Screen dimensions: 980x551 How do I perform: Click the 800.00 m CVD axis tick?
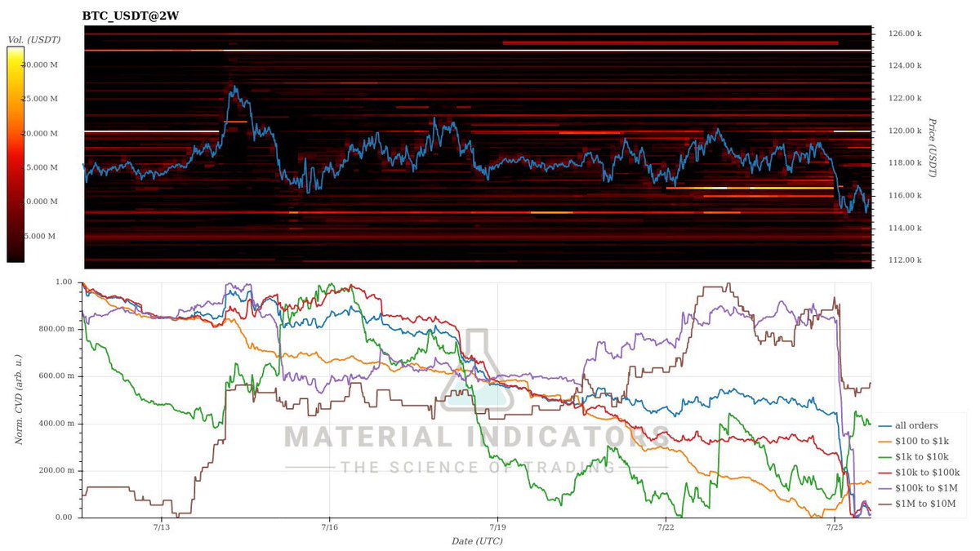(56, 330)
